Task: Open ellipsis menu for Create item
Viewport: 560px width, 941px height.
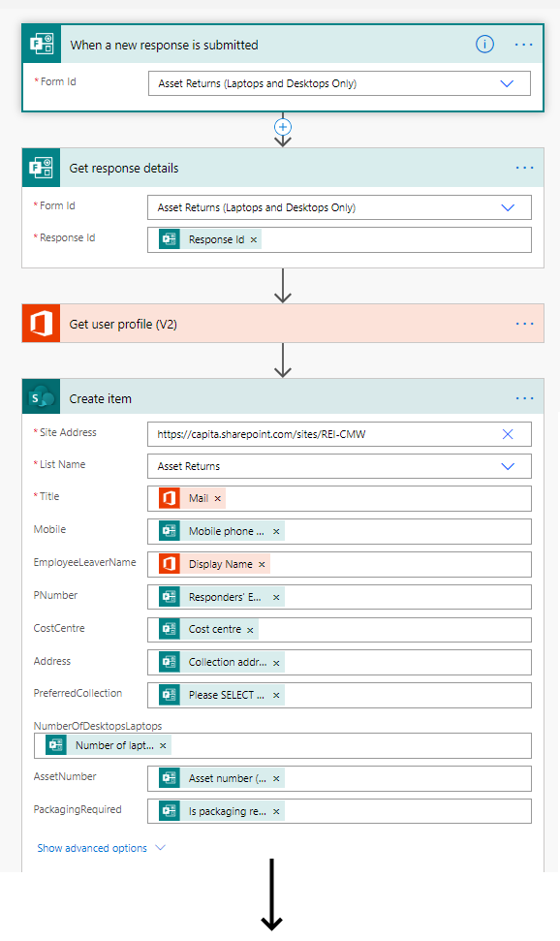Action: (x=524, y=398)
